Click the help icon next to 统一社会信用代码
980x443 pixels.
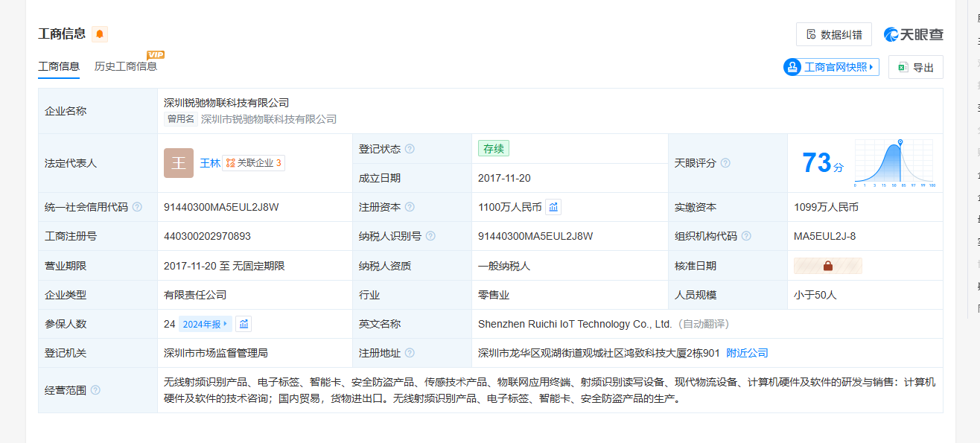[137, 207]
